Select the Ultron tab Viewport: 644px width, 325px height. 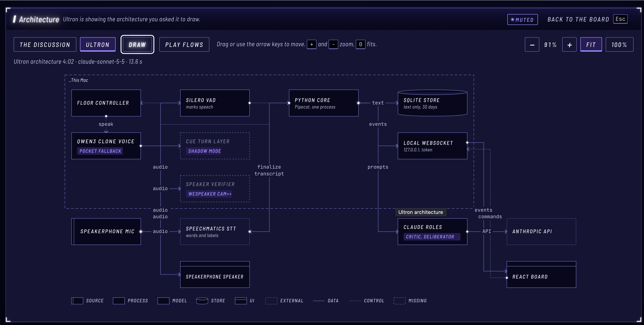pyautogui.click(x=98, y=44)
